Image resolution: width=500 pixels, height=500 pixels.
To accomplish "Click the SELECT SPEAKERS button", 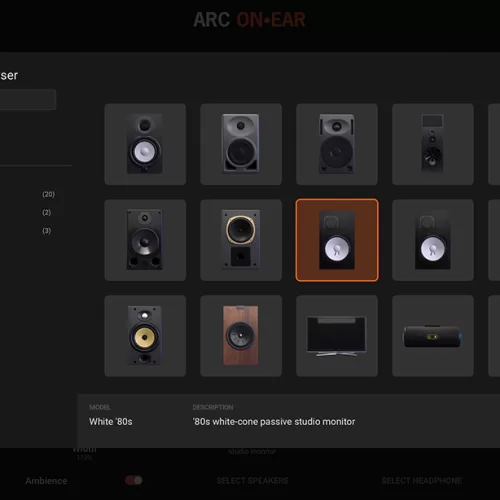I will (252, 481).
